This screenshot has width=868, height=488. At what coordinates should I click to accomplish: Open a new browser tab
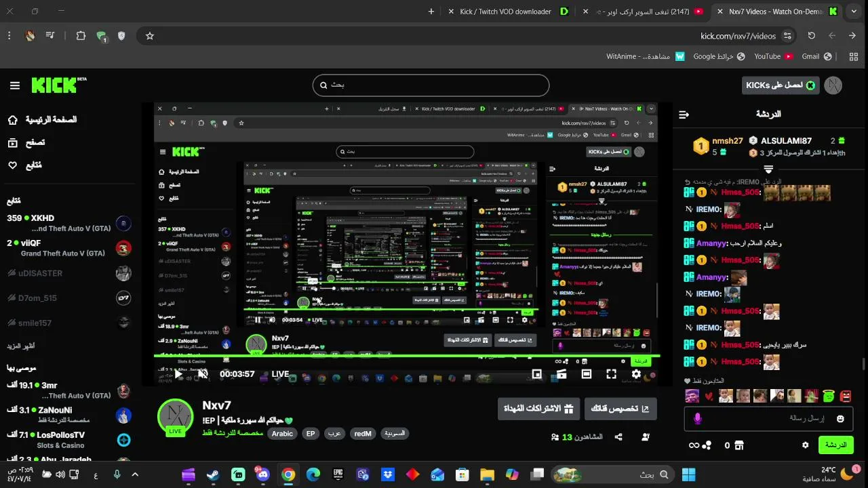point(431,12)
